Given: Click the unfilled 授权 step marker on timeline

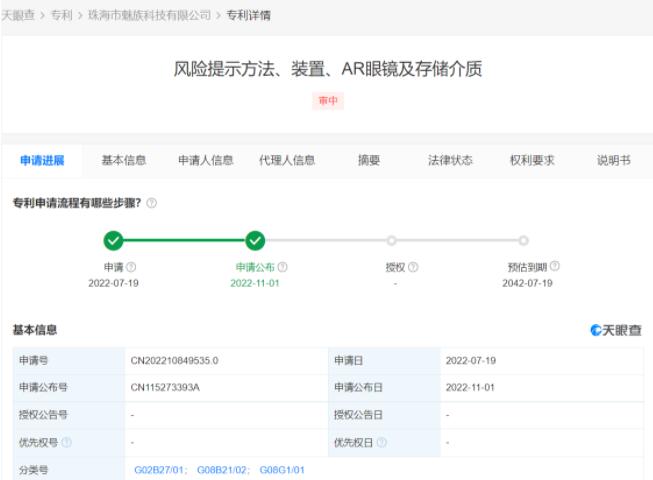Looking at the screenshot, I should [x=392, y=240].
